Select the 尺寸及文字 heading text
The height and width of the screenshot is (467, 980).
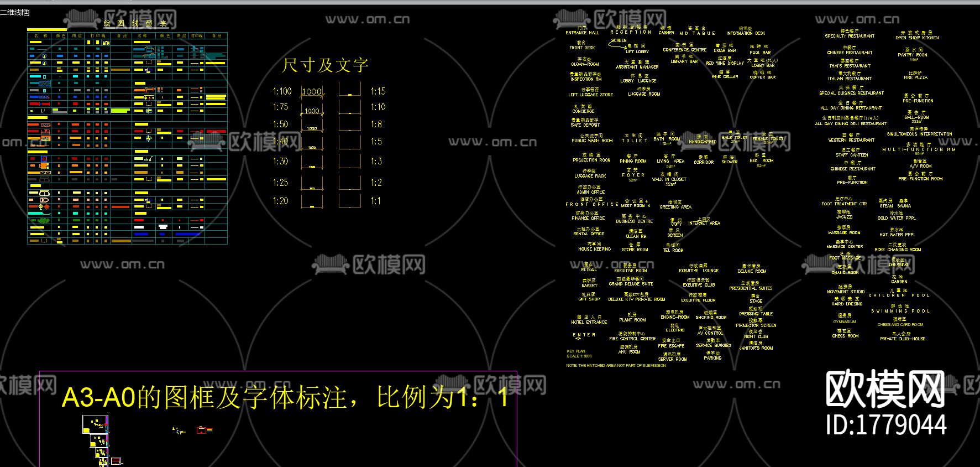[325, 65]
